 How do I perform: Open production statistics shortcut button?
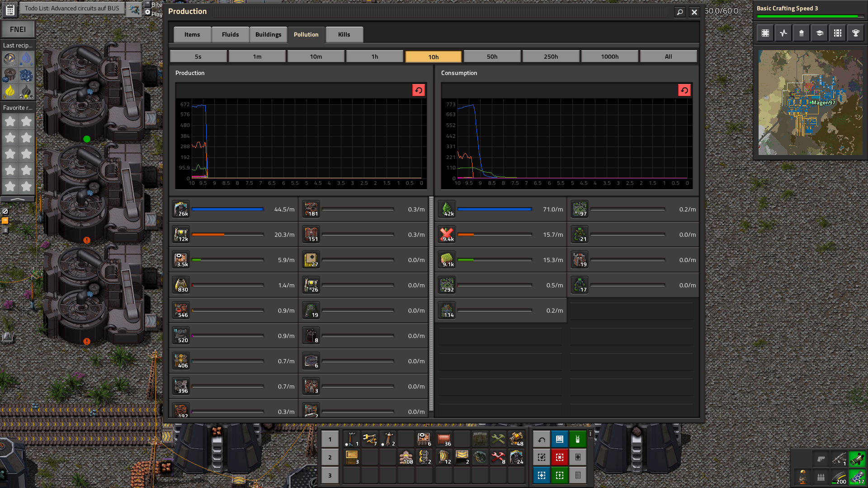(x=783, y=33)
